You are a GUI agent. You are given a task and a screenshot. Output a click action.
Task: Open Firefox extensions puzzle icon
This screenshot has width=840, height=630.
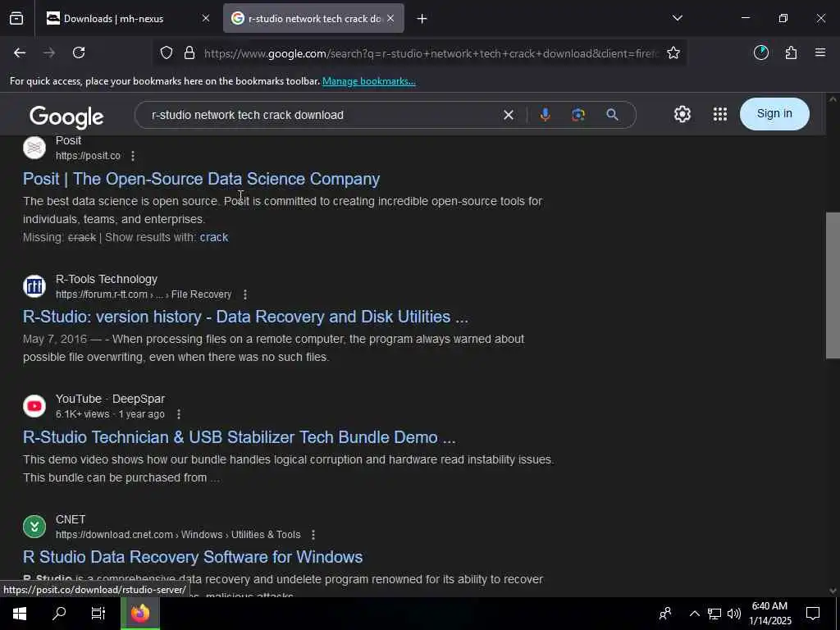point(792,52)
